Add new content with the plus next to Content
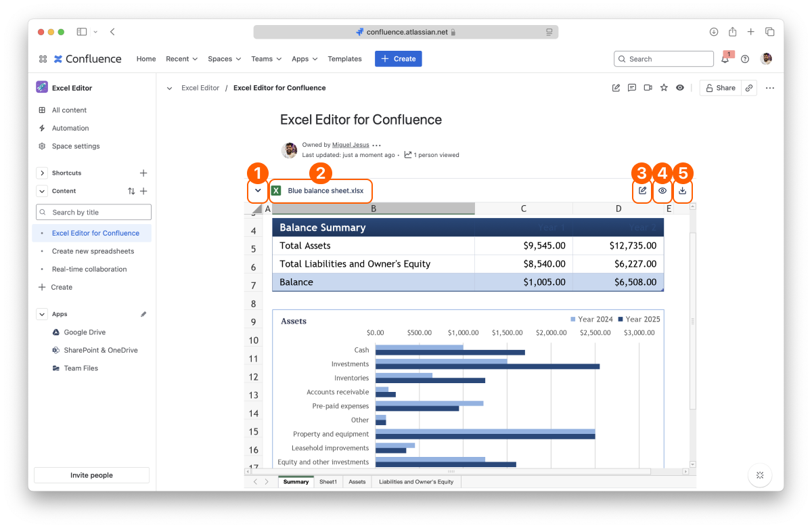The width and height of the screenshot is (812, 528). click(143, 192)
